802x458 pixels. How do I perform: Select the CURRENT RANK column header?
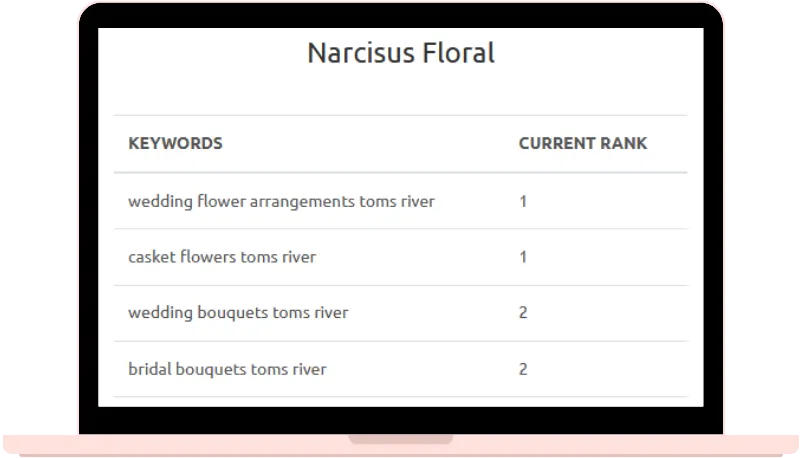(583, 143)
